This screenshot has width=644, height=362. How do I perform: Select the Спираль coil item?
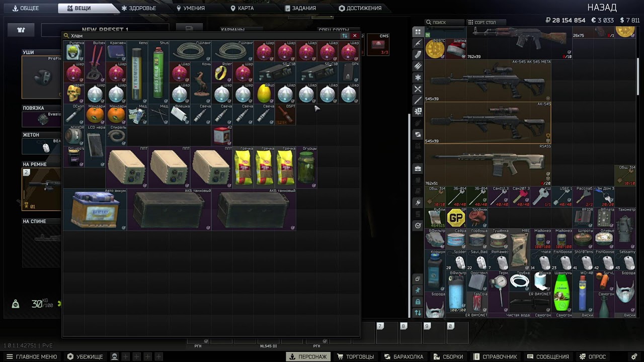pos(116,136)
